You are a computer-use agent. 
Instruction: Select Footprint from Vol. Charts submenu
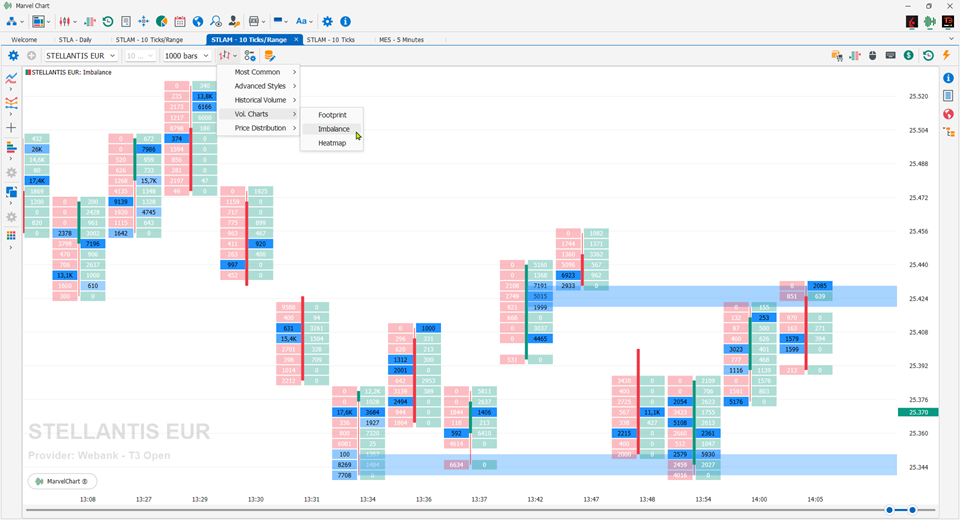332,115
